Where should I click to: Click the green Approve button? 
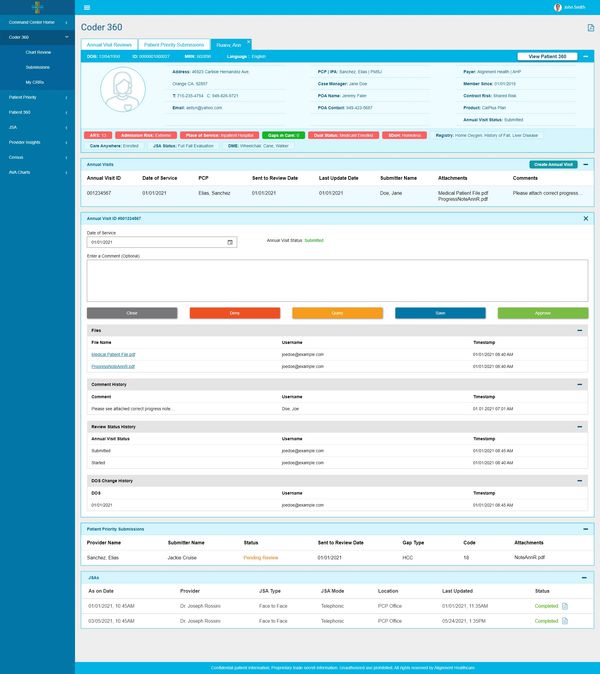(543, 313)
